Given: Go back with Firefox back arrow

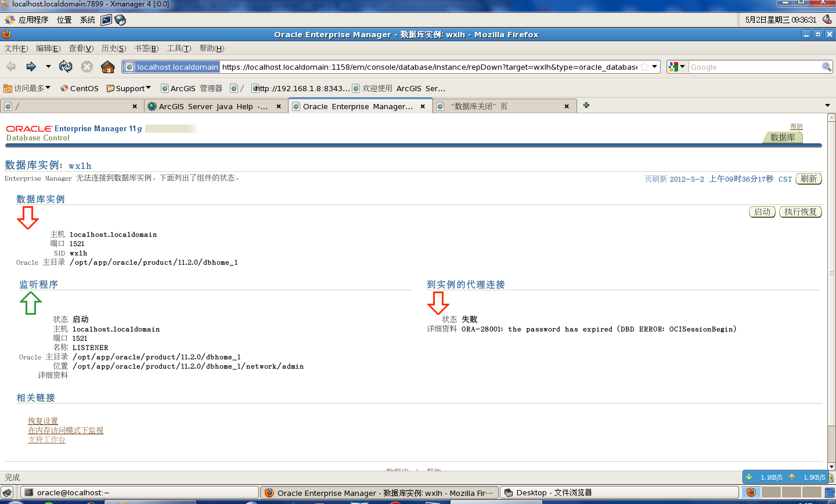Looking at the screenshot, I should [x=12, y=67].
